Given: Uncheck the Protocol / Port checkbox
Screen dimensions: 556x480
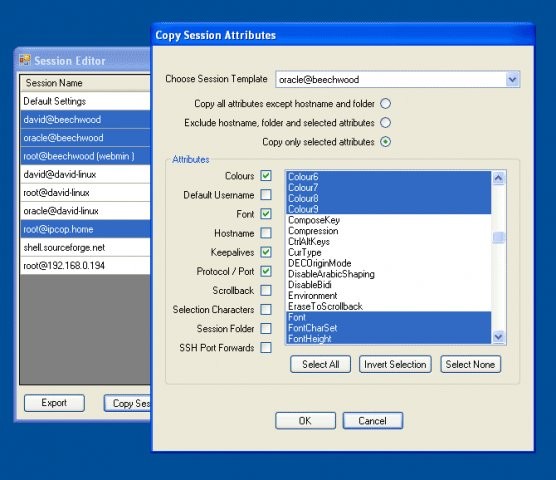Looking at the screenshot, I should click(266, 271).
